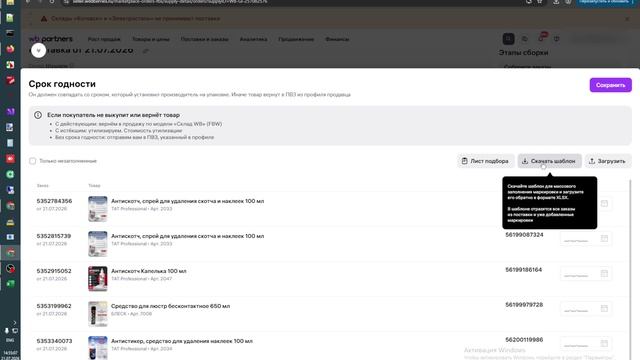Click the Срок годности heading
This screenshot has width=640, height=360.
coord(62,84)
